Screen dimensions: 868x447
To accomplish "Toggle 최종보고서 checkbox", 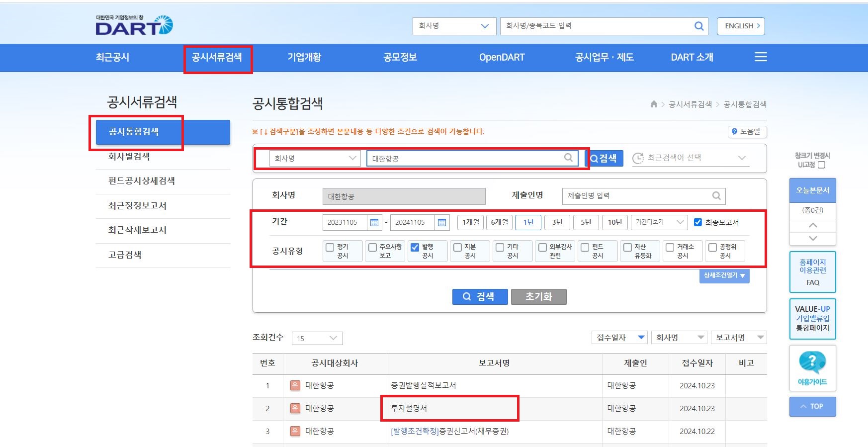I will click(x=698, y=222).
